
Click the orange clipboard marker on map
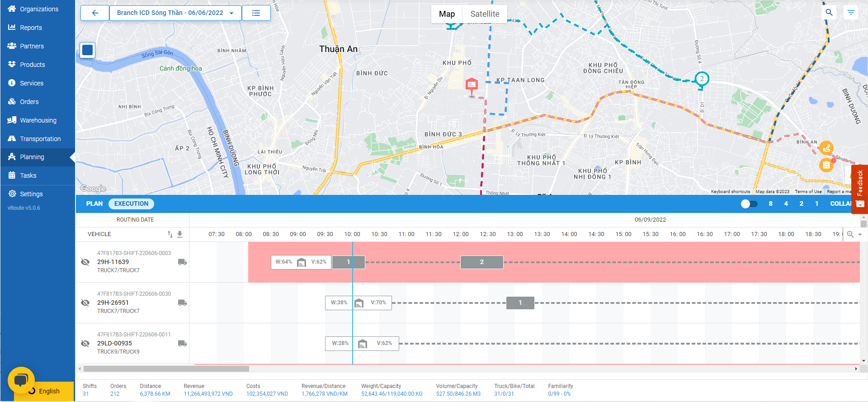pos(826,165)
